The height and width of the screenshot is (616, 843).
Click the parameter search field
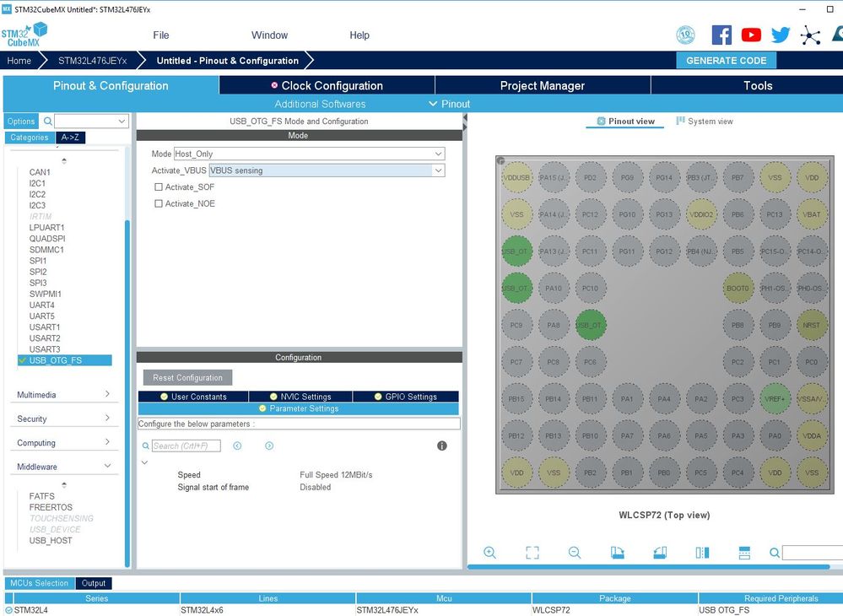186,446
